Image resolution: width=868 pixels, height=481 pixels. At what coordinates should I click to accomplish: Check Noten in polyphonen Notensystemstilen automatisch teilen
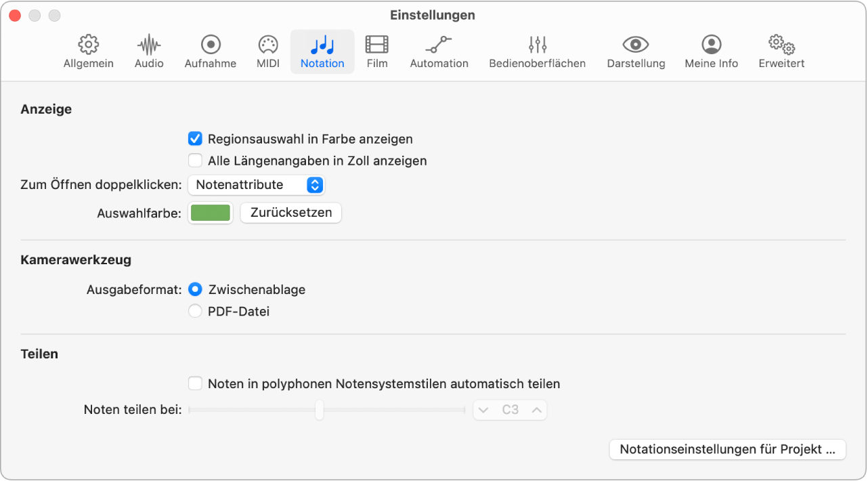point(195,383)
